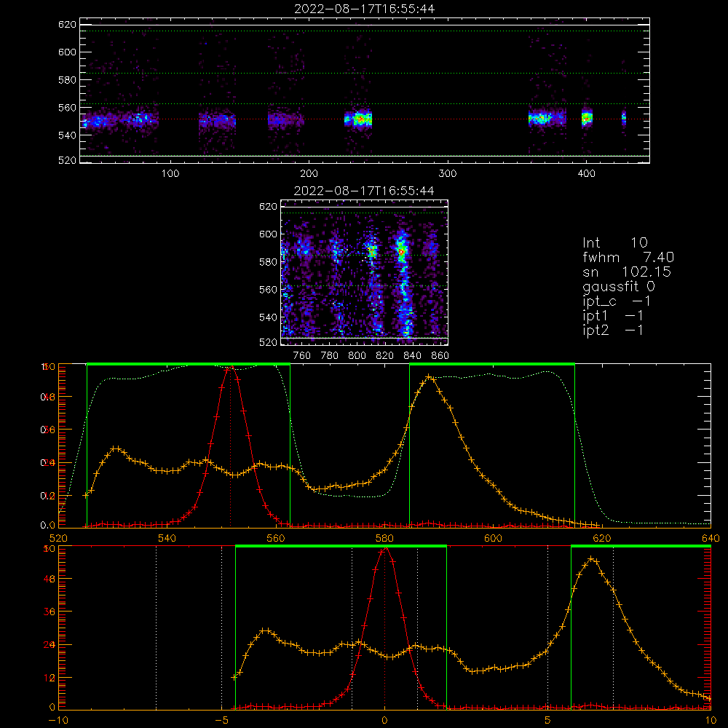Click the orange curve peak near 588 in profile plot

[x=429, y=377]
